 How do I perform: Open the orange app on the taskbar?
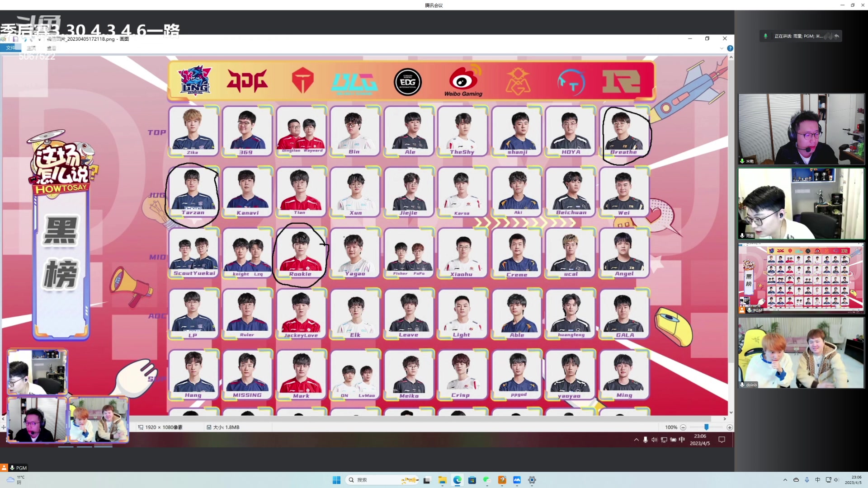coord(502,480)
